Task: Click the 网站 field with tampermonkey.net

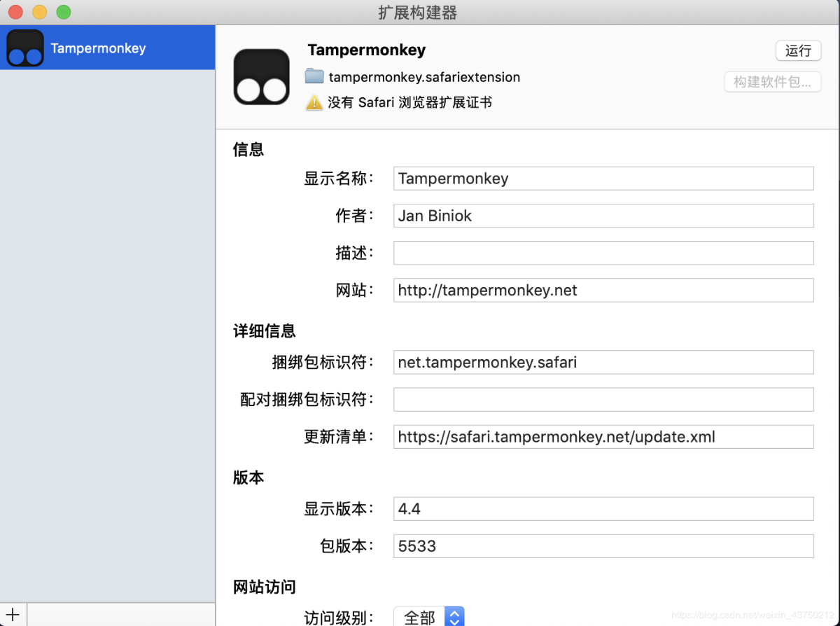Action: pos(603,290)
